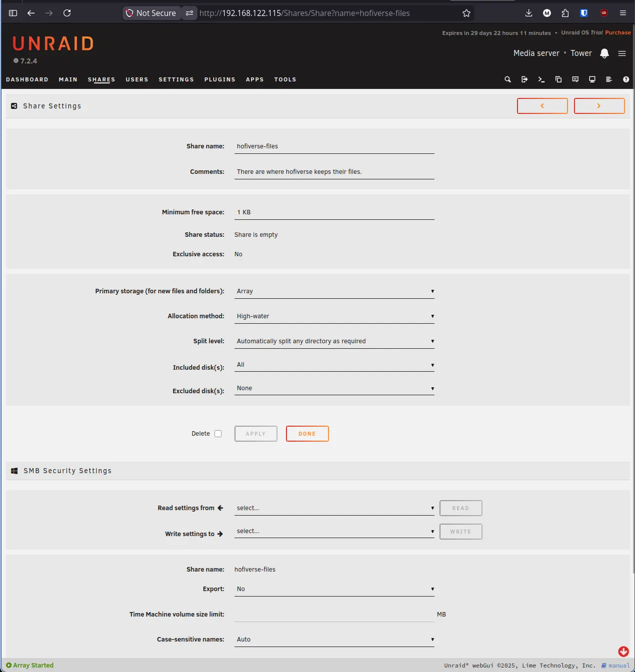Click the Share Settings header icon
The image size is (635, 672).
click(x=14, y=106)
